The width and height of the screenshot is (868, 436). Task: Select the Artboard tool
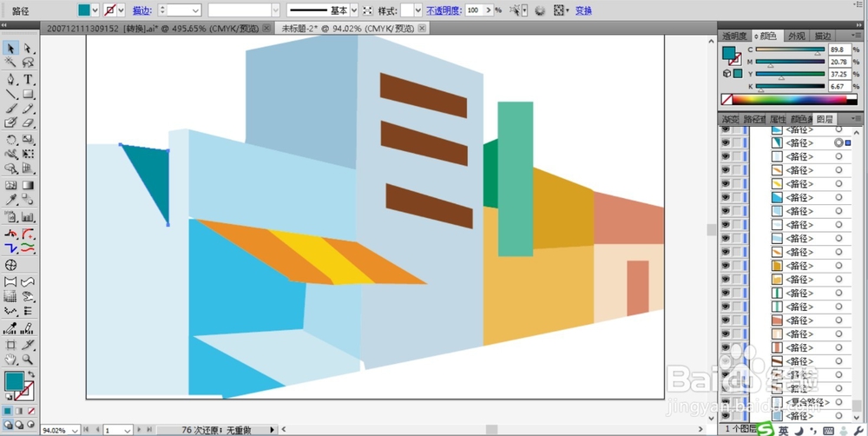pos(10,345)
